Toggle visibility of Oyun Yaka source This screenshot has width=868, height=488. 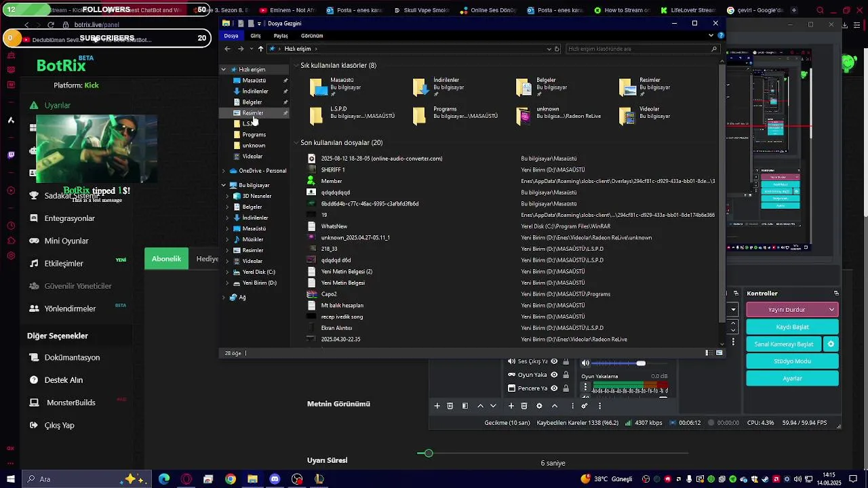554,375
